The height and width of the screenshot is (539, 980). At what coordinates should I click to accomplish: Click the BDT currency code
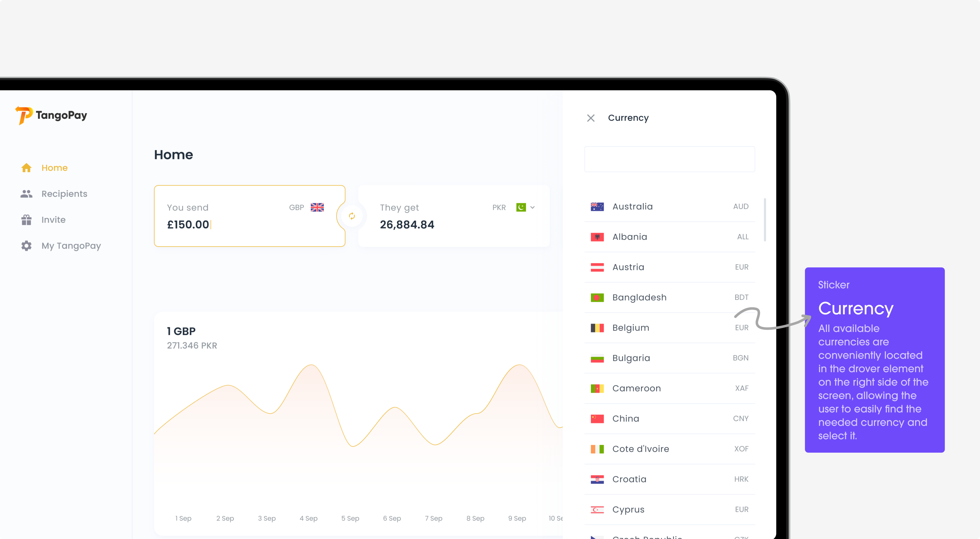742,297
